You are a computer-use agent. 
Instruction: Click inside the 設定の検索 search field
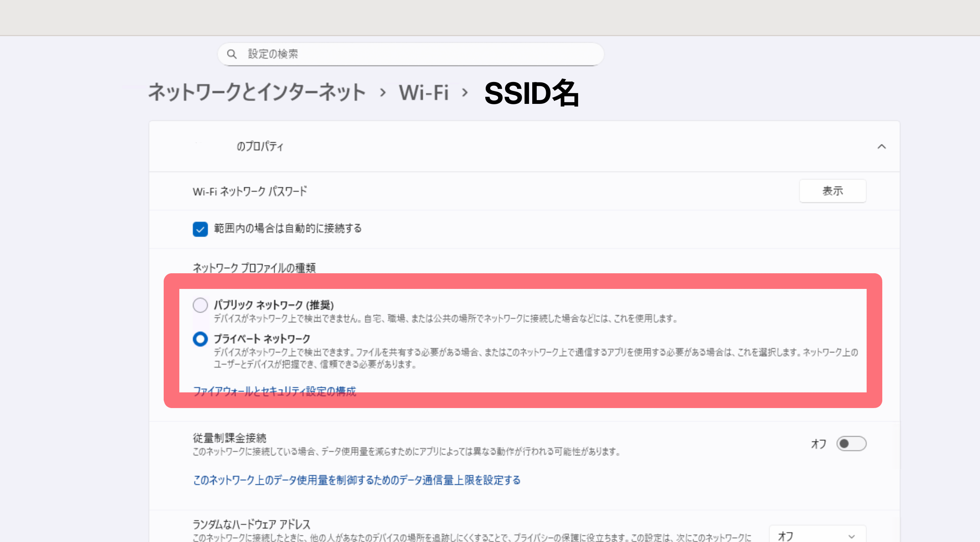tap(371, 54)
